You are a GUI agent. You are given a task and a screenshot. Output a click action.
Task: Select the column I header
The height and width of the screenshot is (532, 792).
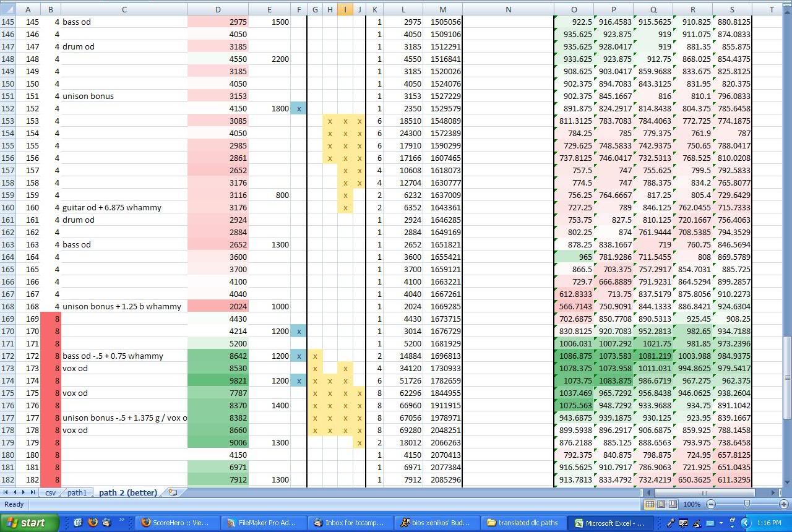[345, 9]
